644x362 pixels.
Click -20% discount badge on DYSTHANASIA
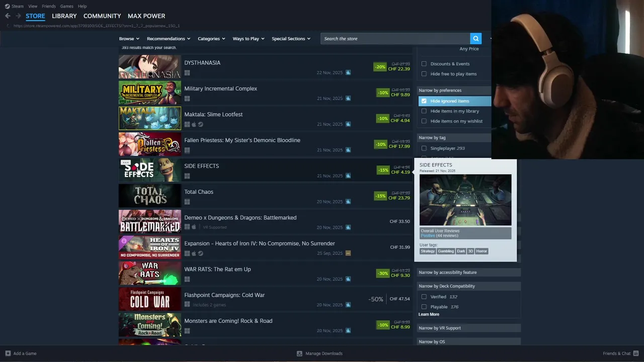[x=380, y=67]
